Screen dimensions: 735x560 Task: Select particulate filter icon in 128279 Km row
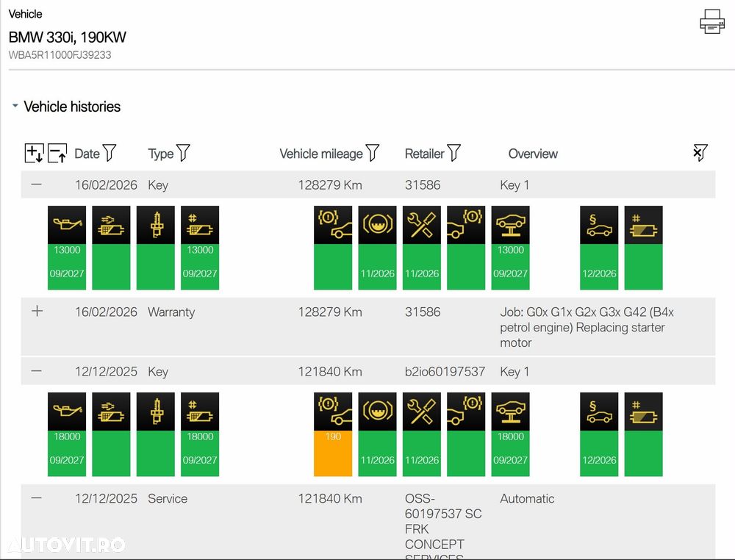point(644,225)
